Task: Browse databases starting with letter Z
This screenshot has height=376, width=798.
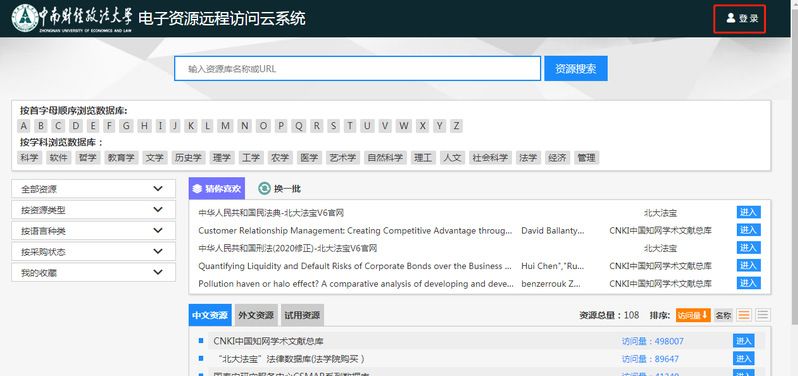Action: tap(457, 126)
